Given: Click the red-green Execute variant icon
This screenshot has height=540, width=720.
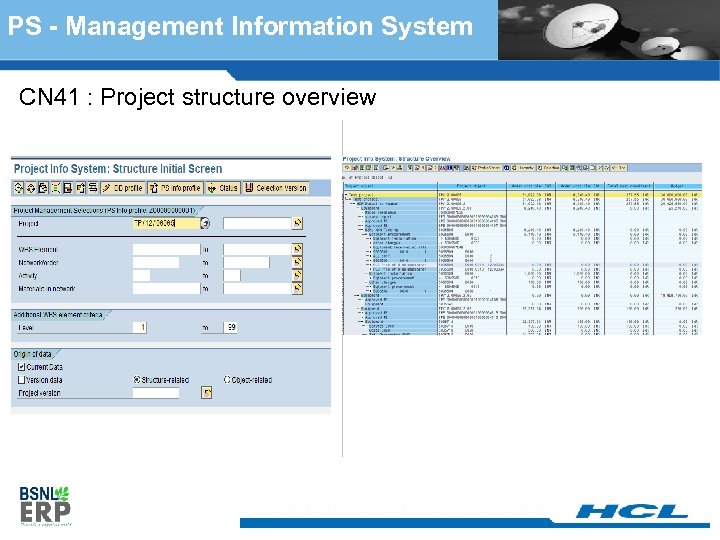Looking at the screenshot, I should coord(31,187).
